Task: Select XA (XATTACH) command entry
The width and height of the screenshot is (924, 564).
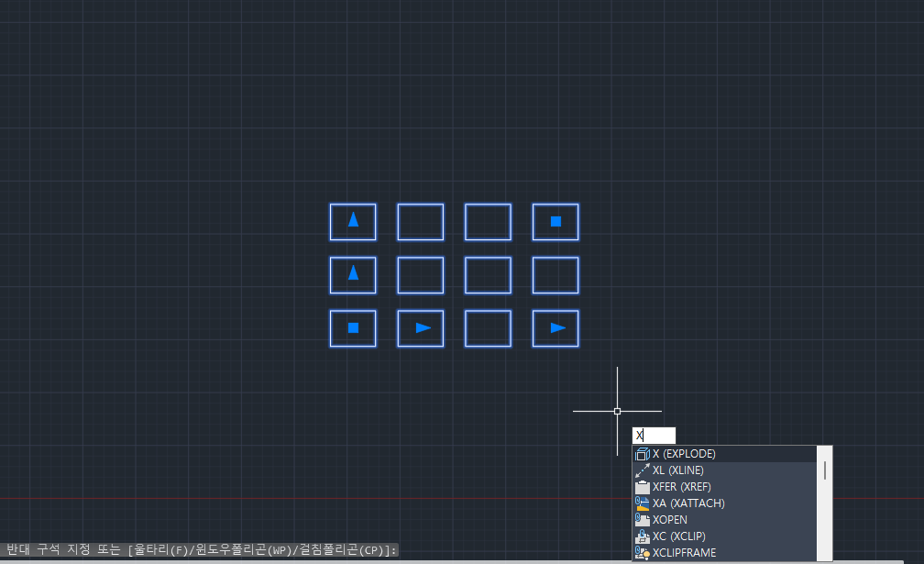Action: point(725,503)
